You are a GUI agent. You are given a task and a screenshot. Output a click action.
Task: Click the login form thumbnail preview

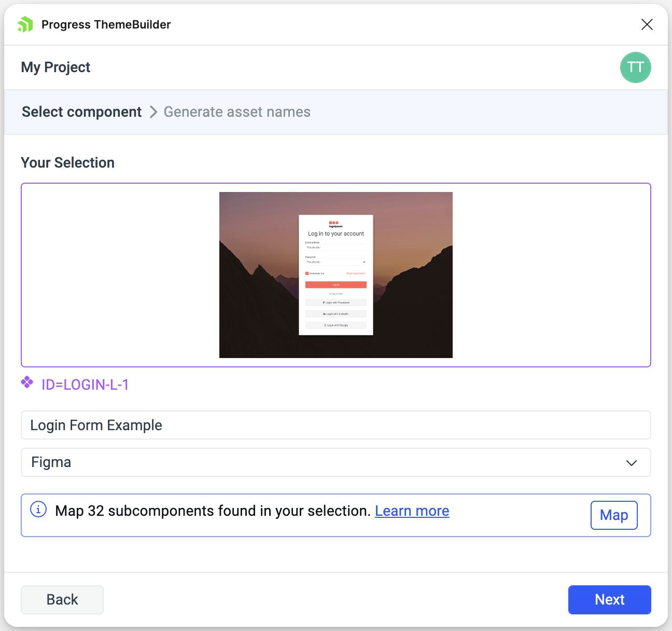336,275
